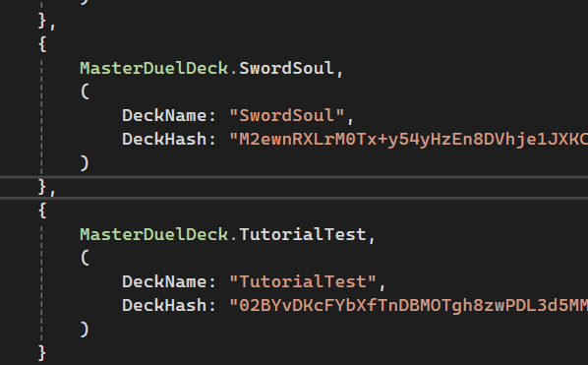Place cursor in "TutorialTest" string value
The image size is (588, 365).
point(303,281)
